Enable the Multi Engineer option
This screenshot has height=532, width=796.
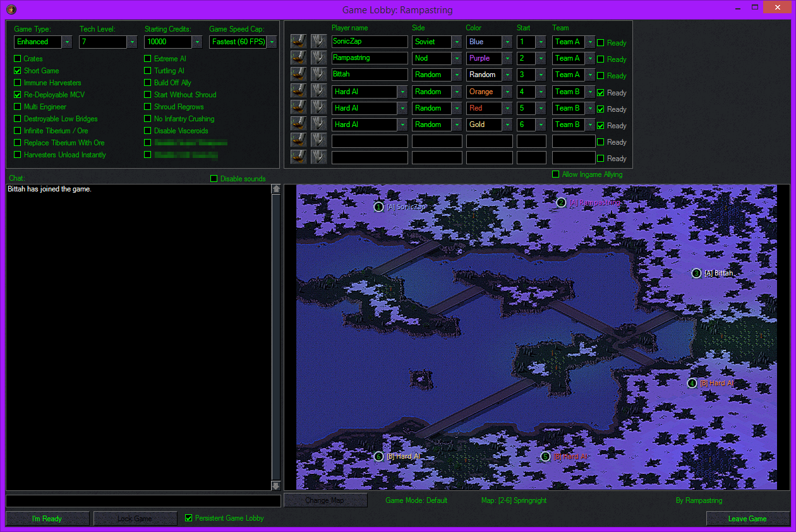18,107
